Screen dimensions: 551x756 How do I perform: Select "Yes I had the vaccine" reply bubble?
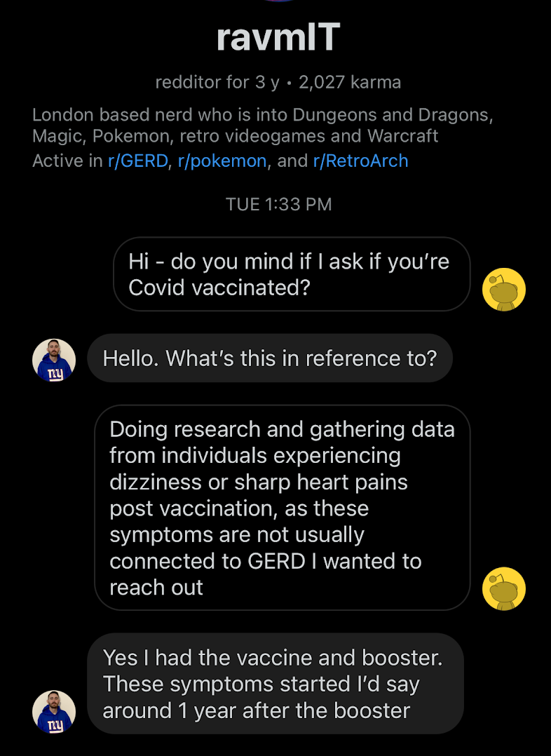pyautogui.click(x=275, y=684)
